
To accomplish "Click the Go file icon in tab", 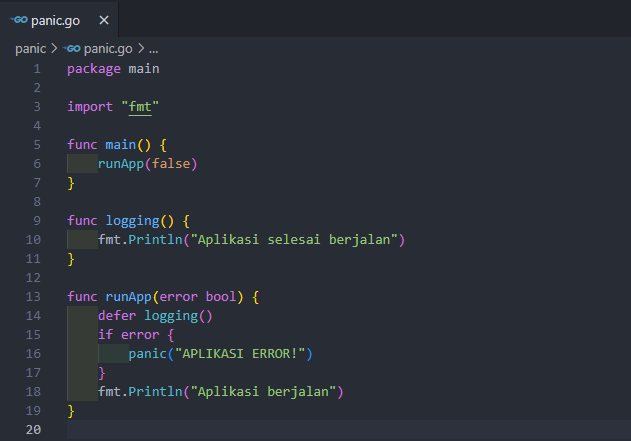I will pos(19,20).
